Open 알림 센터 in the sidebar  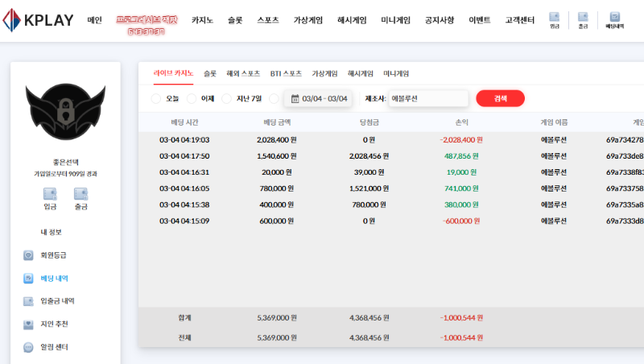coord(54,348)
